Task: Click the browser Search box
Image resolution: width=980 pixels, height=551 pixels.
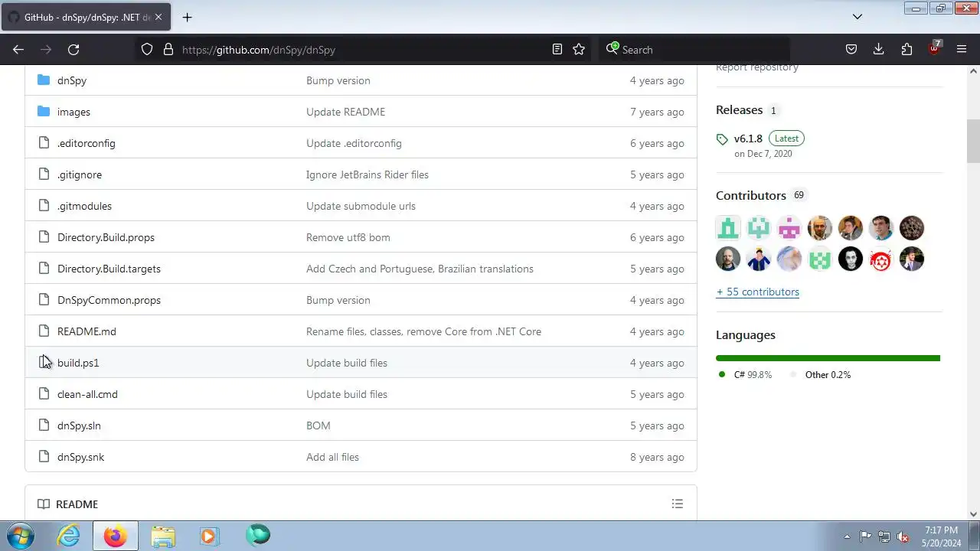Action: tap(693, 50)
